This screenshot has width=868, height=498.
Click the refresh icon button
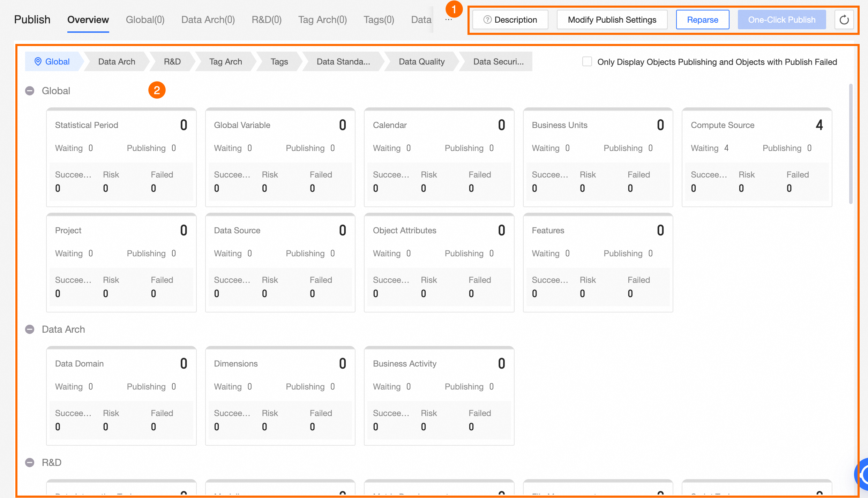click(844, 20)
